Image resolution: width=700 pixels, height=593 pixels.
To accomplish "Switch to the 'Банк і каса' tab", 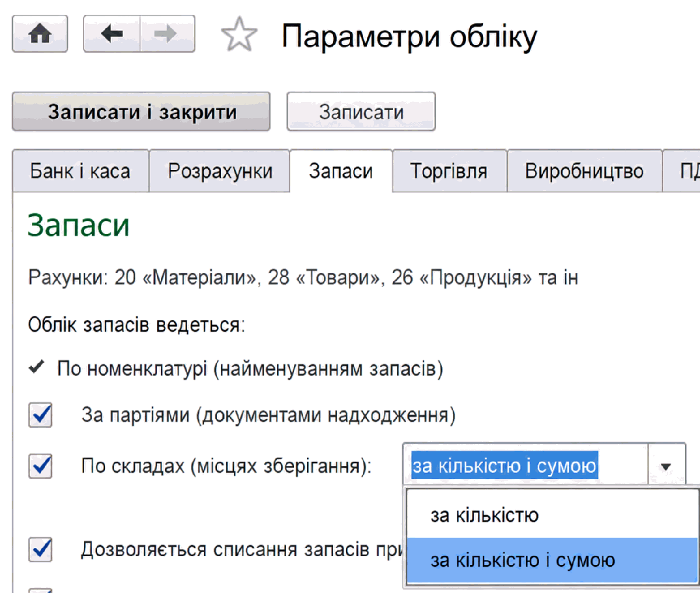I will 80,171.
